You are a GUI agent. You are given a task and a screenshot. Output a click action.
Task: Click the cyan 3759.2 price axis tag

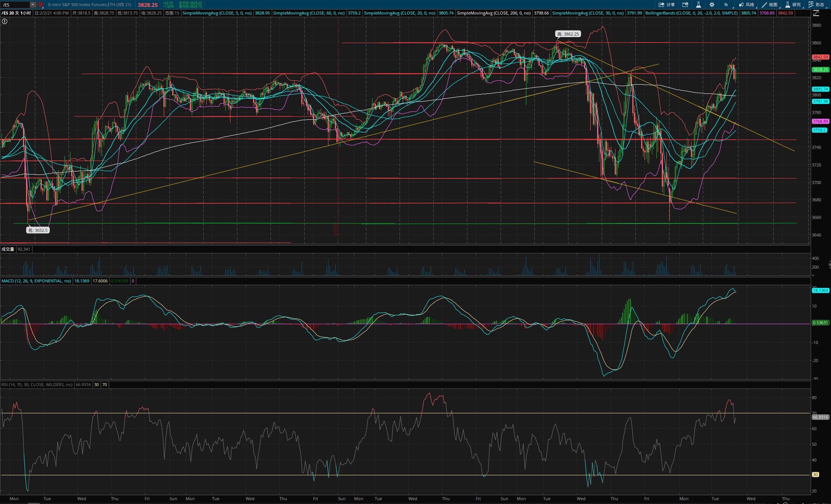(820, 130)
